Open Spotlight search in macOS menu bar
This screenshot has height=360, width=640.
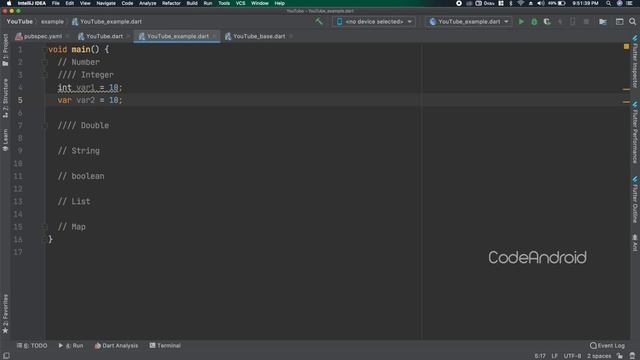coord(608,3)
